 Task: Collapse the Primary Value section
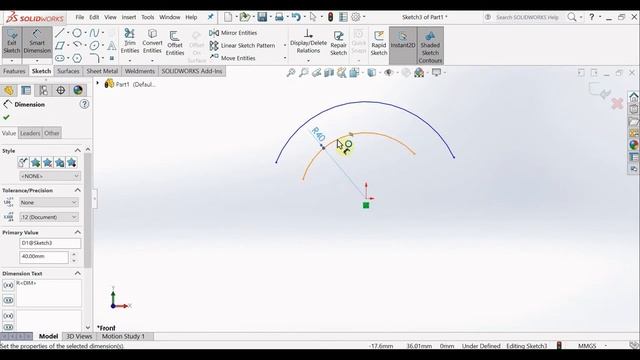click(x=78, y=232)
